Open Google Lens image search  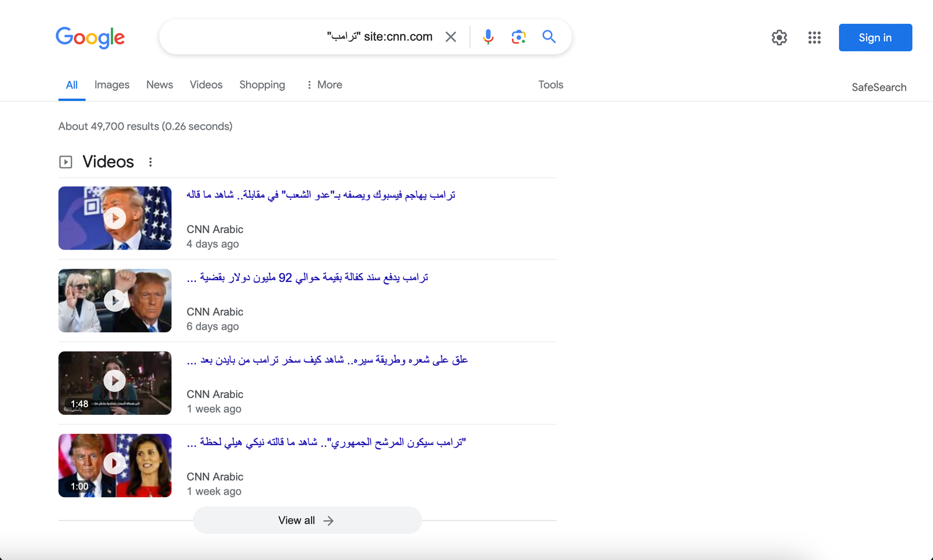518,37
